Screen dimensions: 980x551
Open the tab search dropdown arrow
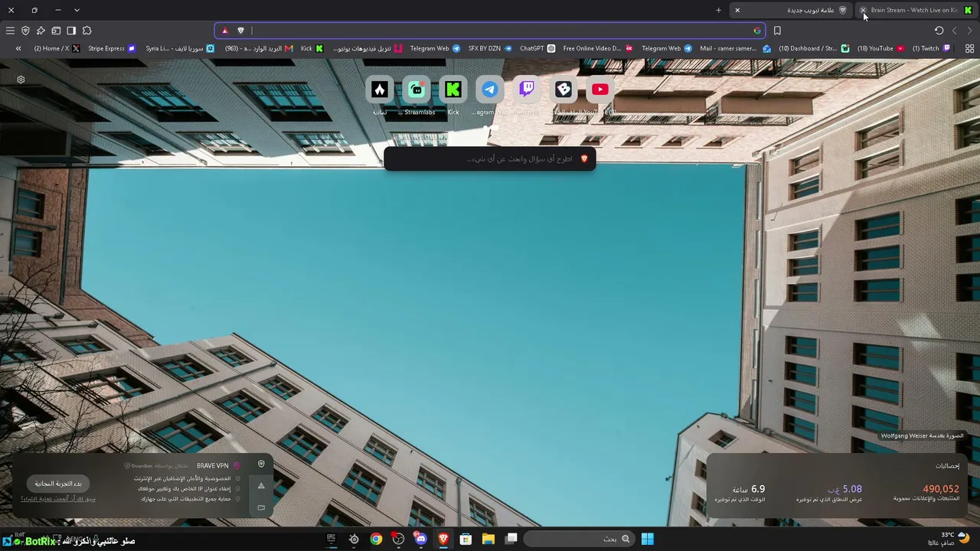[x=77, y=10]
